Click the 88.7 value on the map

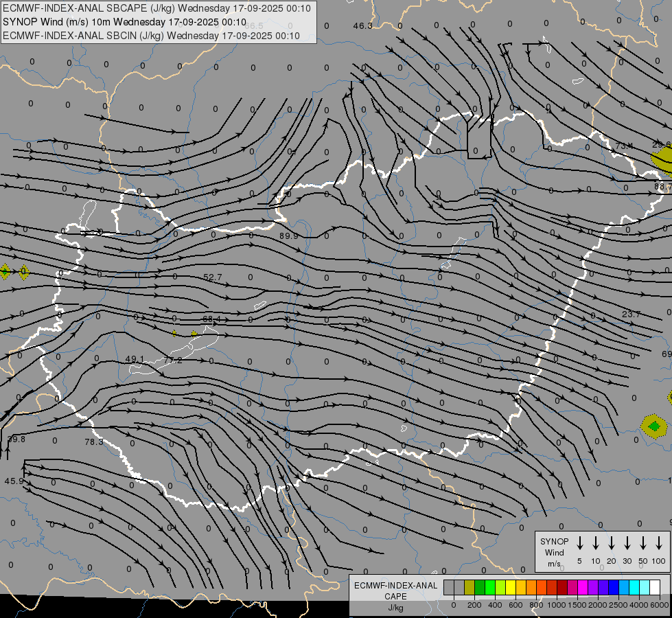pyautogui.click(x=663, y=187)
